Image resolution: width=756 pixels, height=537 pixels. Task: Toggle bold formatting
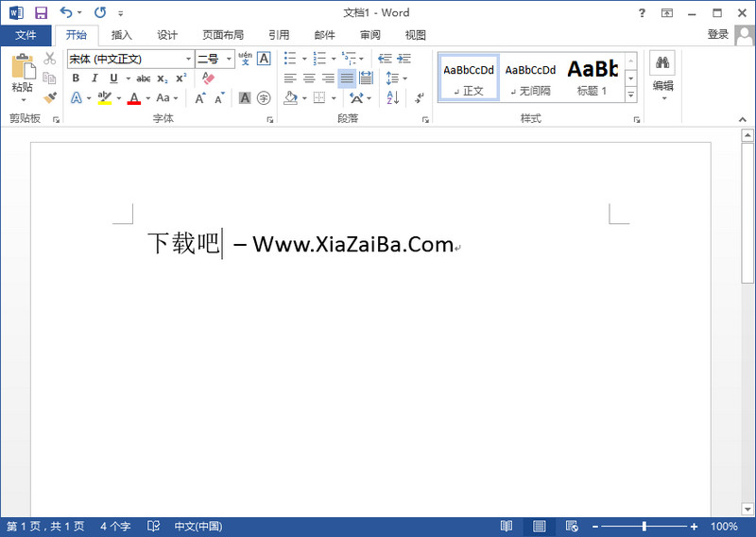point(76,78)
